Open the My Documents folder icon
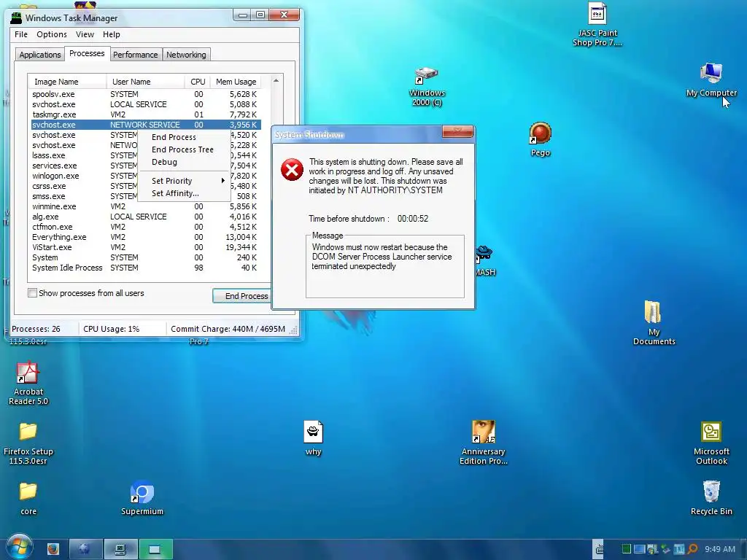747x560 pixels. 654,322
